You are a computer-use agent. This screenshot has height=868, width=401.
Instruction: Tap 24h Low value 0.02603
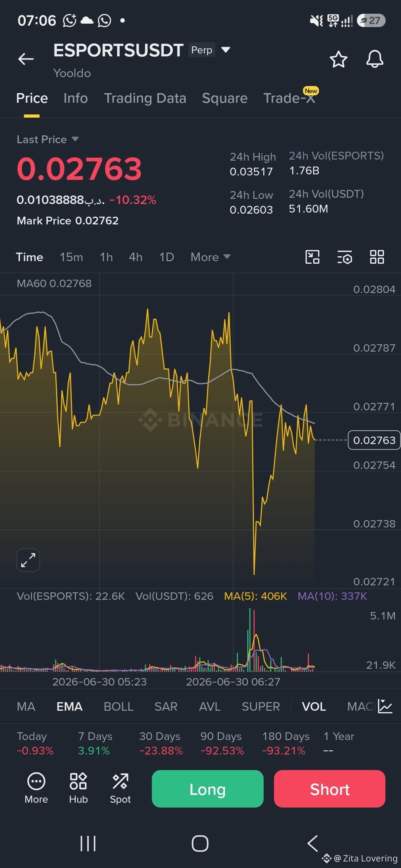tap(251, 210)
